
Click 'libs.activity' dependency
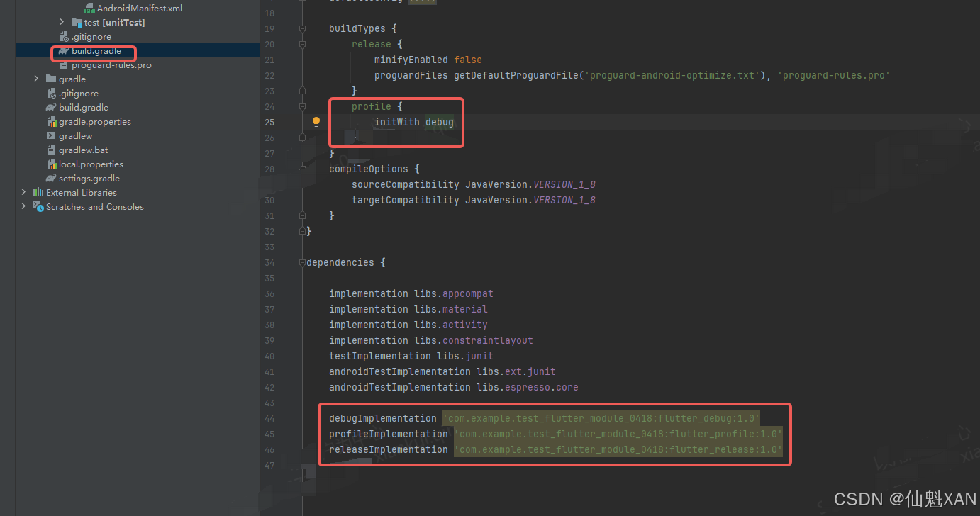point(451,325)
